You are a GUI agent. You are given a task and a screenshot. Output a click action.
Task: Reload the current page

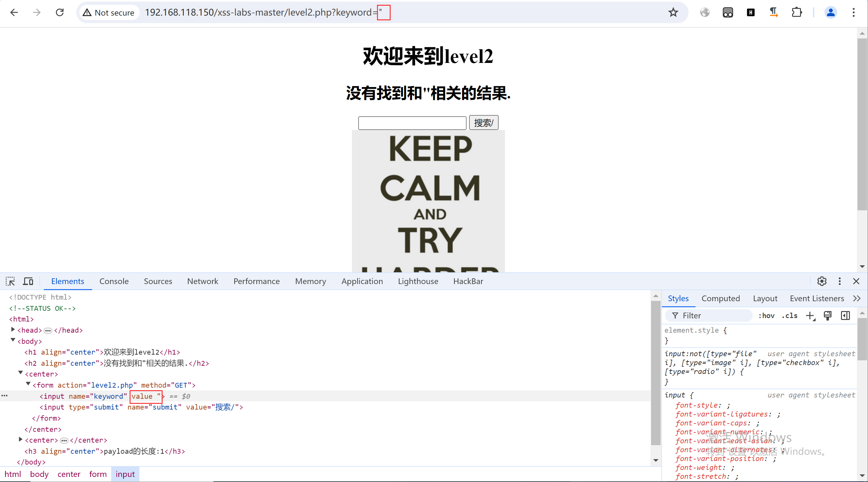(x=60, y=12)
